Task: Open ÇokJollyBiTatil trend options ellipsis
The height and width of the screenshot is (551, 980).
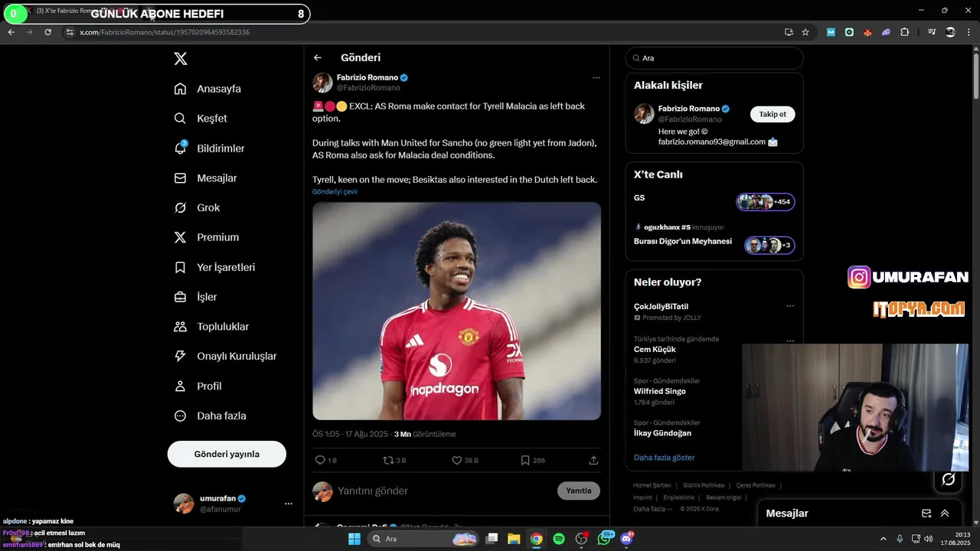Action: coord(790,306)
